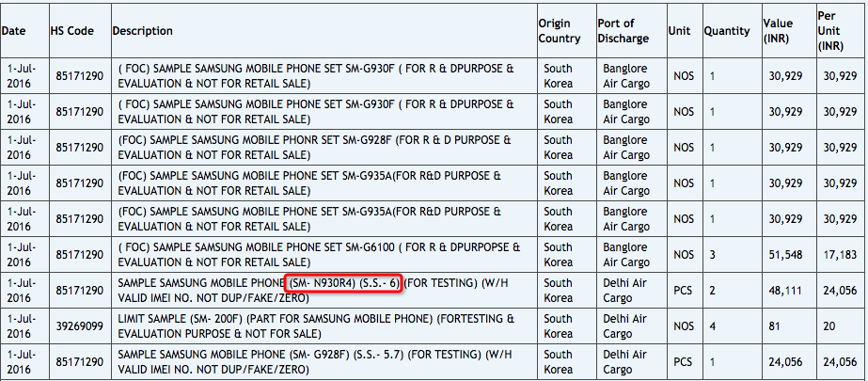Click the Quantity column header
Image resolution: width=868 pixels, height=381 pixels.
727,30
